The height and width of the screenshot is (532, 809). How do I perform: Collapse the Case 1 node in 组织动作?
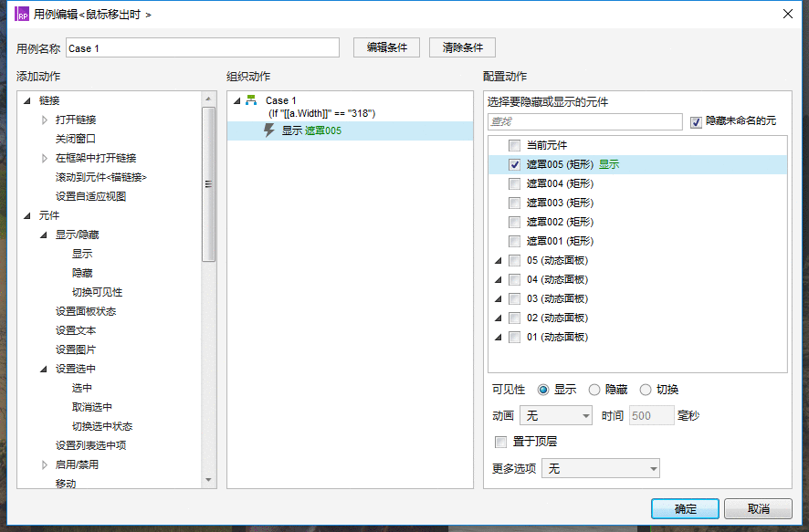(237, 100)
